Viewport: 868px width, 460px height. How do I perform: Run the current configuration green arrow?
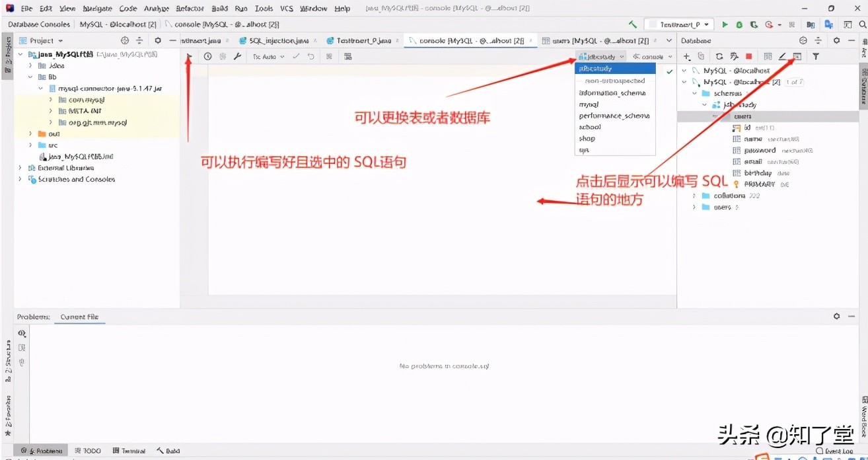pyautogui.click(x=725, y=24)
